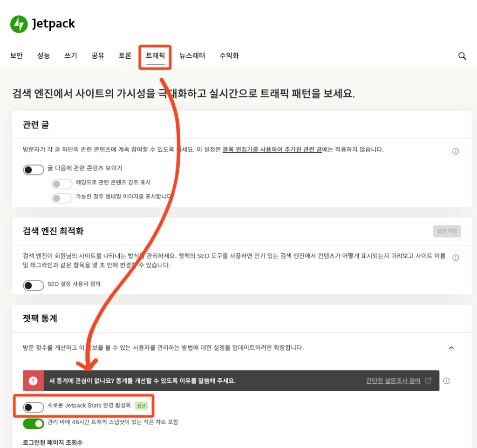Collapse the 젯팩 통계 settings chevron
The image size is (477, 448).
tap(451, 347)
